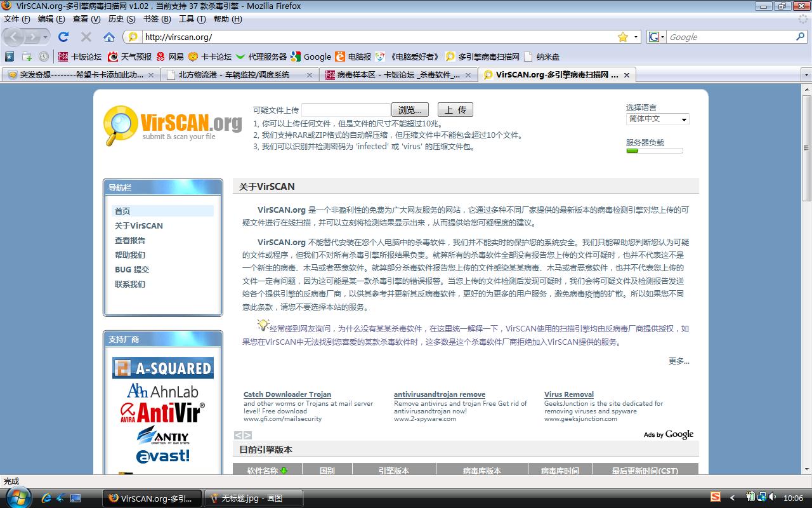Click the 浏览... browse button

click(x=410, y=110)
